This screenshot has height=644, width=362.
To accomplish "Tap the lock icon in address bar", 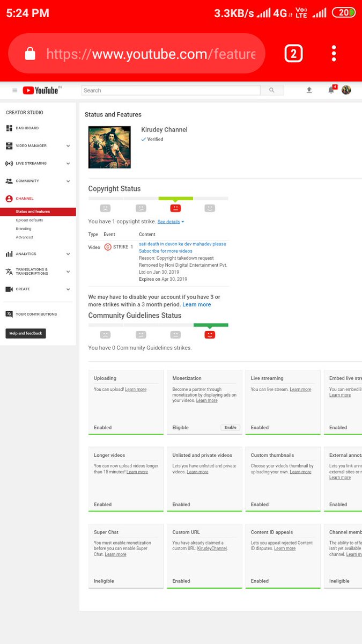I will coord(30,54).
